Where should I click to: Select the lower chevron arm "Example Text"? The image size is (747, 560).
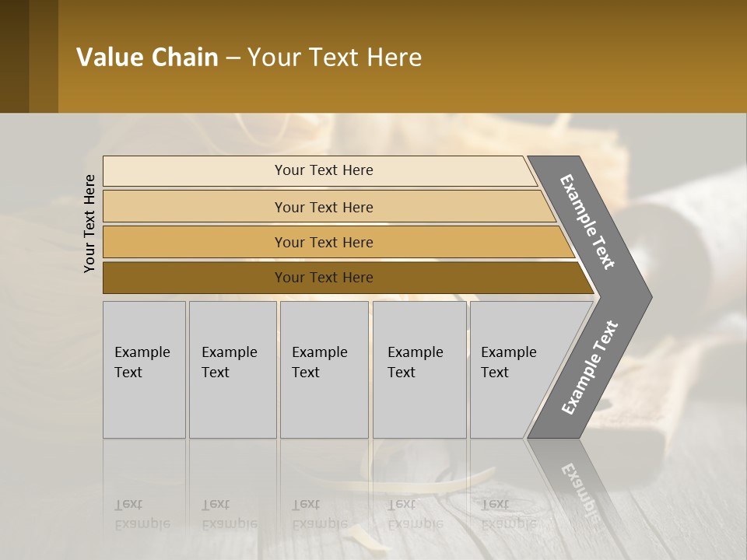coord(589,369)
